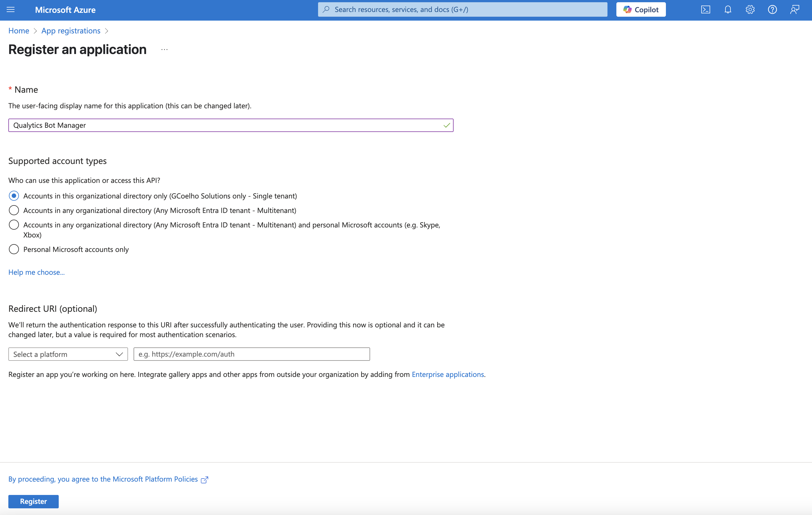Click into the application Name field
The image size is (812, 515).
(231, 125)
